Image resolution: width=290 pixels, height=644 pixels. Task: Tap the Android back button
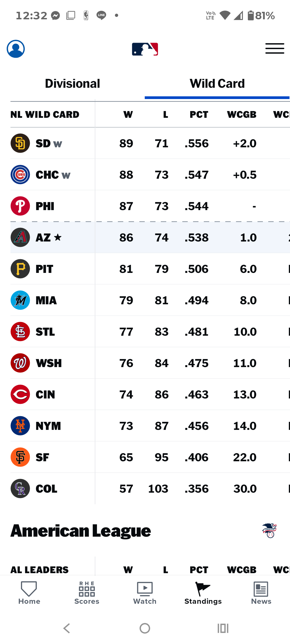[67, 628]
